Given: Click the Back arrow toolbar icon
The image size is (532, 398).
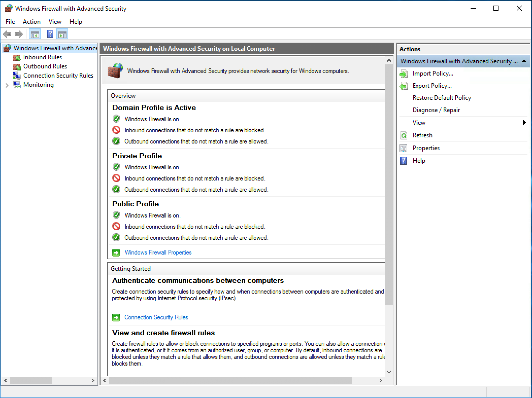Looking at the screenshot, I should pyautogui.click(x=7, y=34).
